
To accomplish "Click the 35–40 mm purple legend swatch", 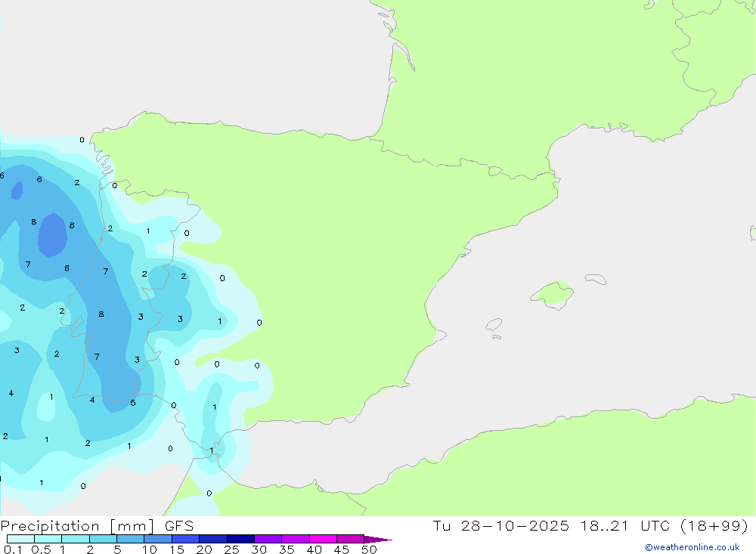I will [x=296, y=539].
